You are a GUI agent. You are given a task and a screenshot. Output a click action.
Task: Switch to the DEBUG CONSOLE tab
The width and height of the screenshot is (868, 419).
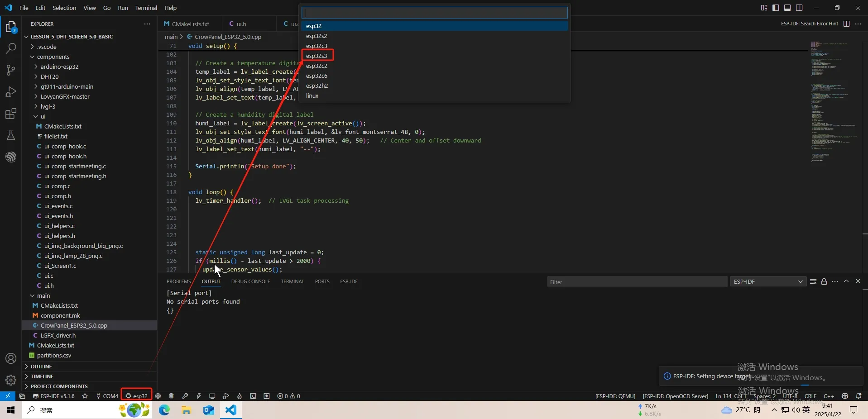[250, 281]
